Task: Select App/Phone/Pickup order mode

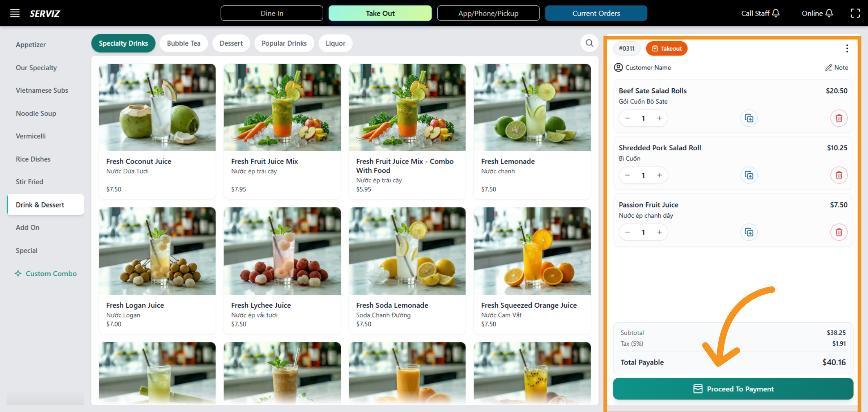Action: click(488, 13)
